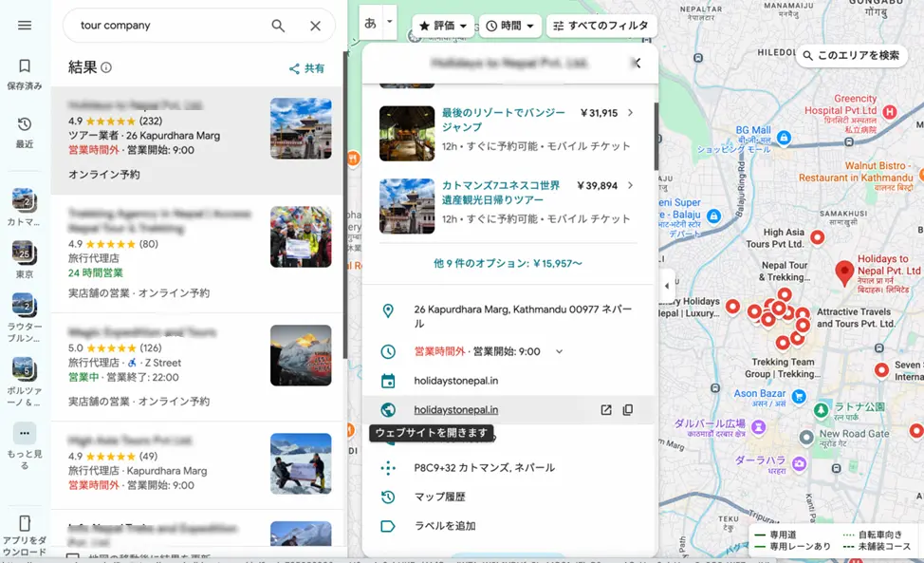This screenshot has height=563, width=924.
Task: Open the main navigation hamburger menu
Action: click(x=26, y=26)
